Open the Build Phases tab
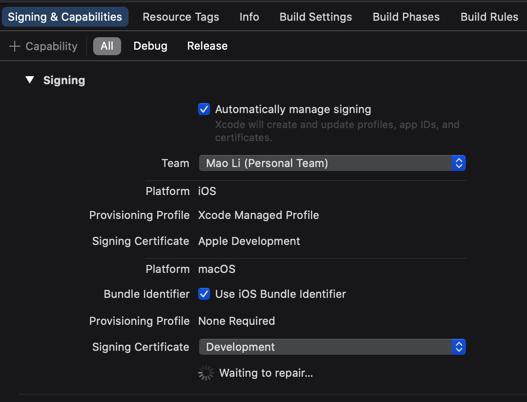 pyautogui.click(x=406, y=17)
